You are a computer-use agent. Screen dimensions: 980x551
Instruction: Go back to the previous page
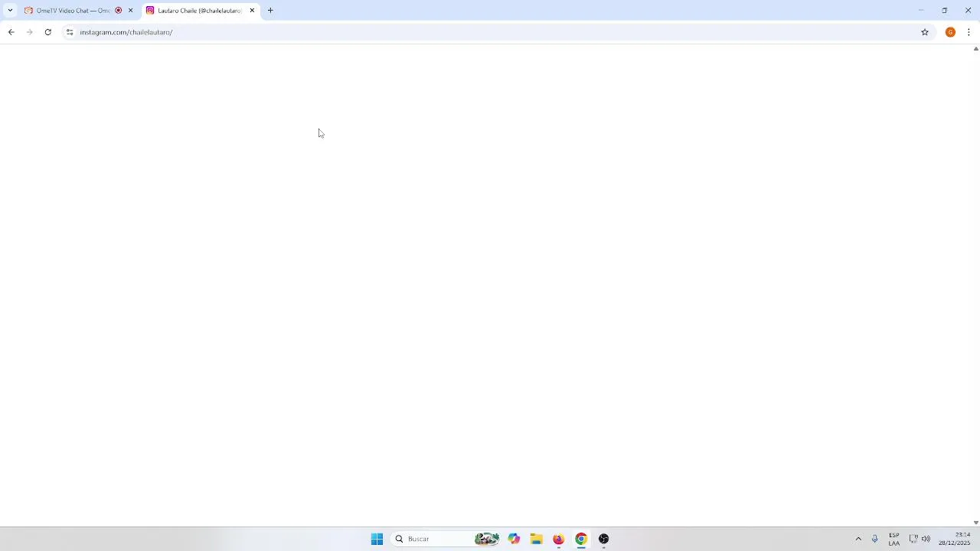click(11, 32)
